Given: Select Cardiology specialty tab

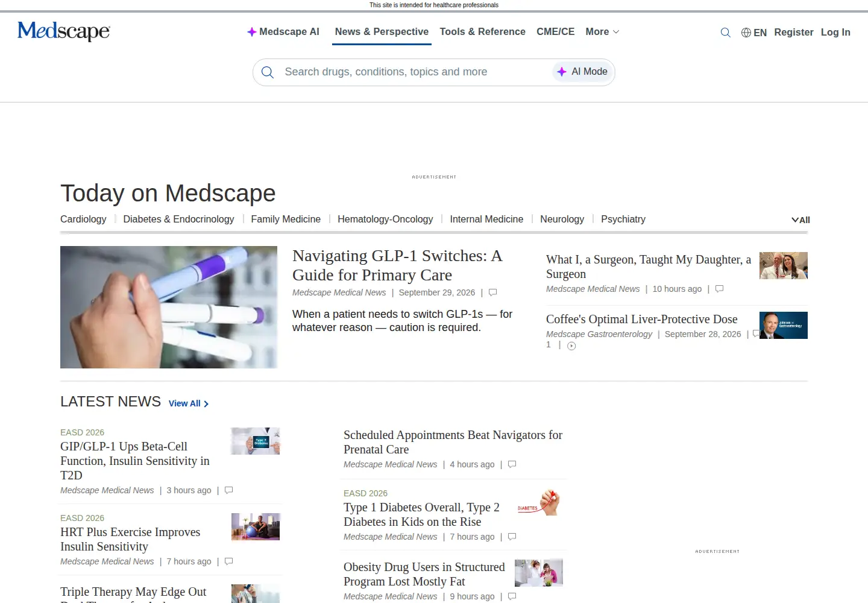Looking at the screenshot, I should (x=83, y=219).
